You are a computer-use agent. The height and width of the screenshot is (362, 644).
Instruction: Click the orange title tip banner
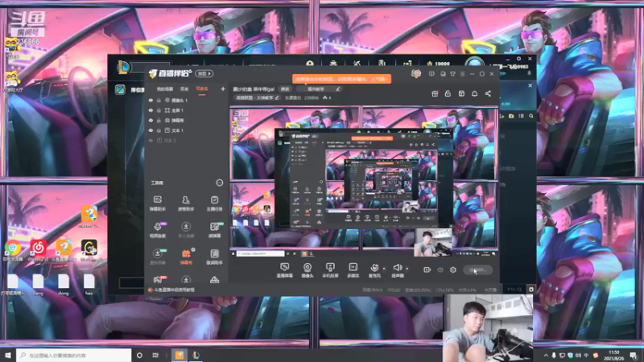pos(341,78)
